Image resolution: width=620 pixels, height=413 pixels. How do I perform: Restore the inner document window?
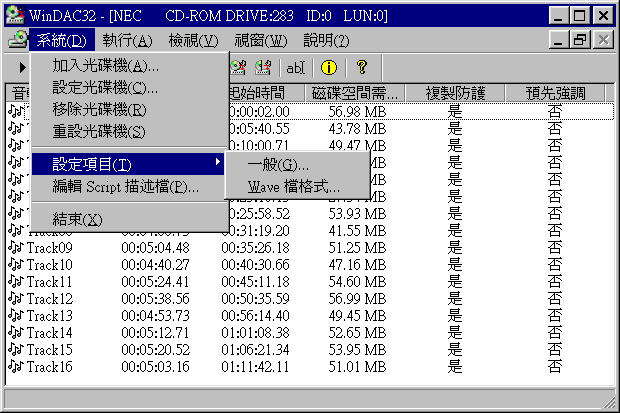click(x=580, y=40)
